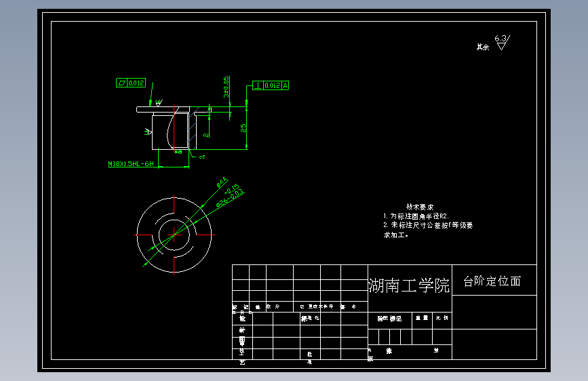Screen dimensions: 588x381
Task: Select the 批准 label in title block
Action: point(310,358)
